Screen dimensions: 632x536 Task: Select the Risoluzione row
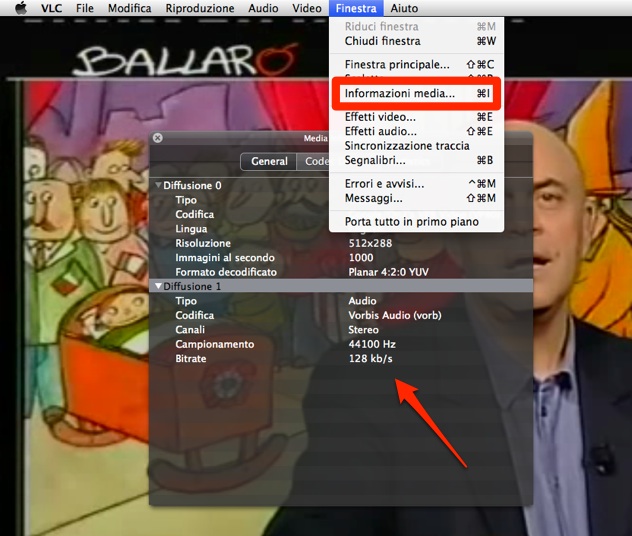(341, 243)
